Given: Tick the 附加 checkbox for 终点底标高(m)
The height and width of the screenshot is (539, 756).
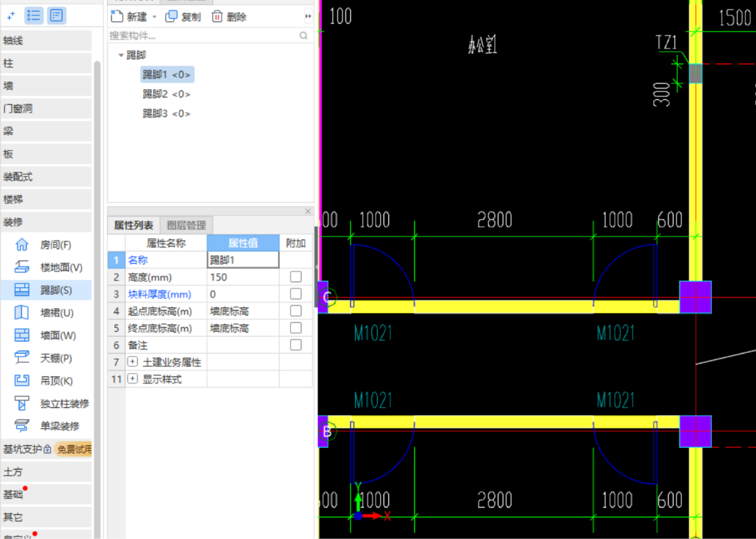Looking at the screenshot, I should point(295,328).
